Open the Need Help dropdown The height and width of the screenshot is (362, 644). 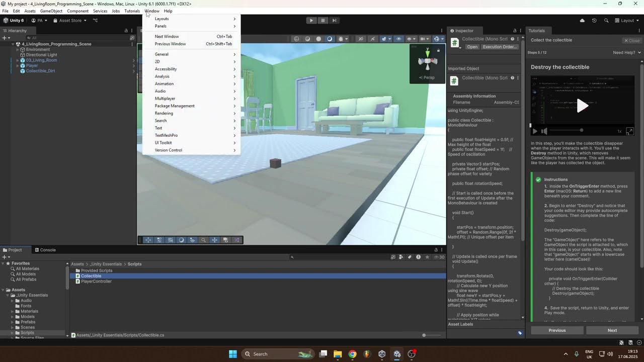pos(627,52)
